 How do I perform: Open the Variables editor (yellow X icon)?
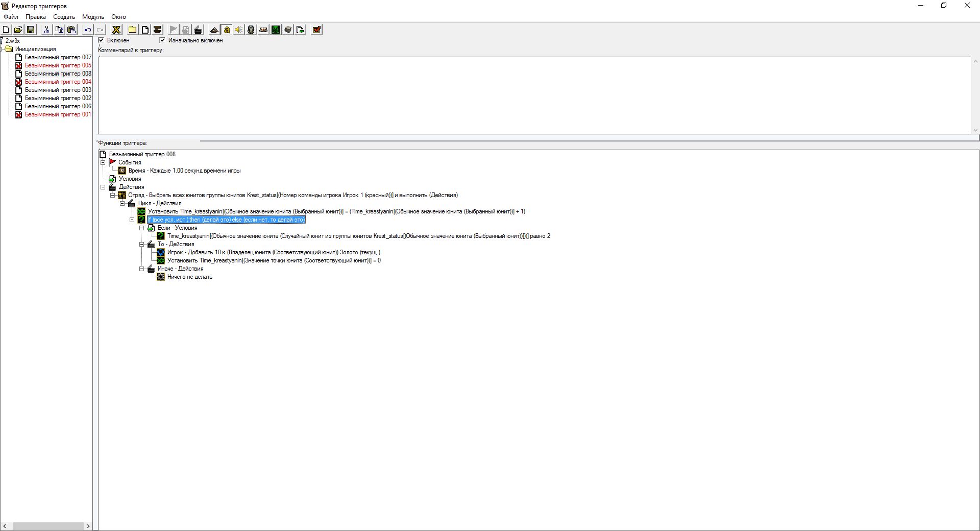click(116, 30)
